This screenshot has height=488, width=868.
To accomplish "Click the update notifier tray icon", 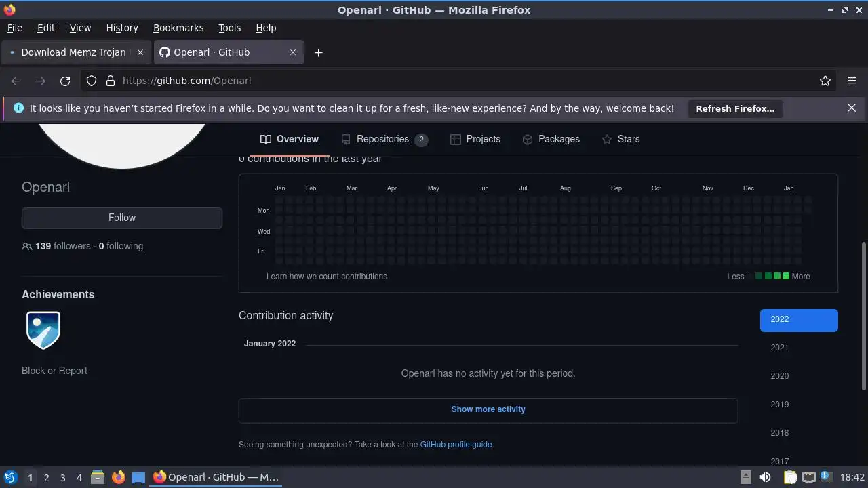I will point(827,477).
